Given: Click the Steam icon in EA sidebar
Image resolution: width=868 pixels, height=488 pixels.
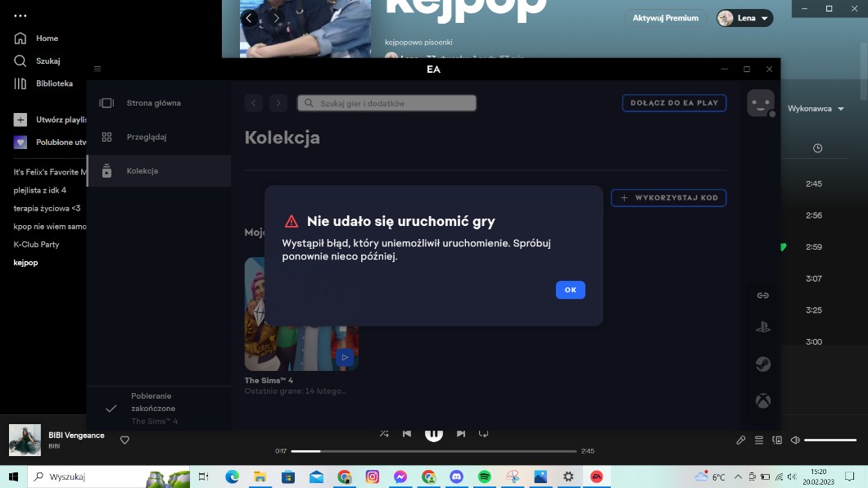Looking at the screenshot, I should pos(762,364).
